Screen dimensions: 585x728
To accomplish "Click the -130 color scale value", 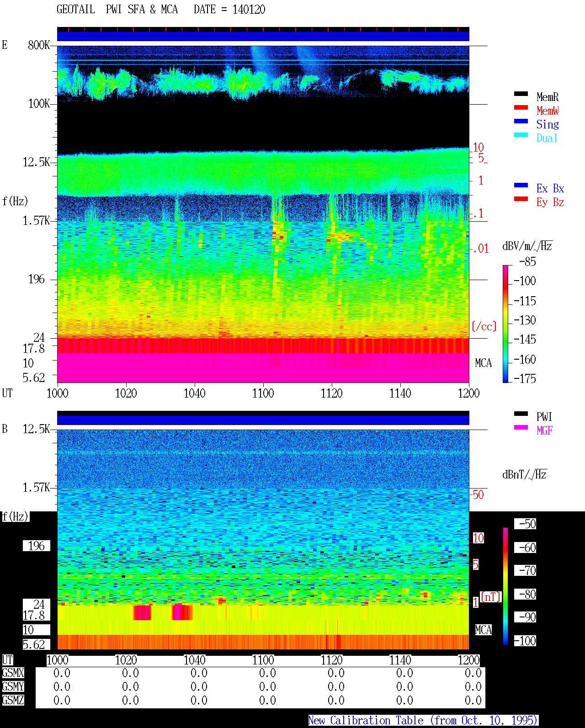I will click(525, 320).
